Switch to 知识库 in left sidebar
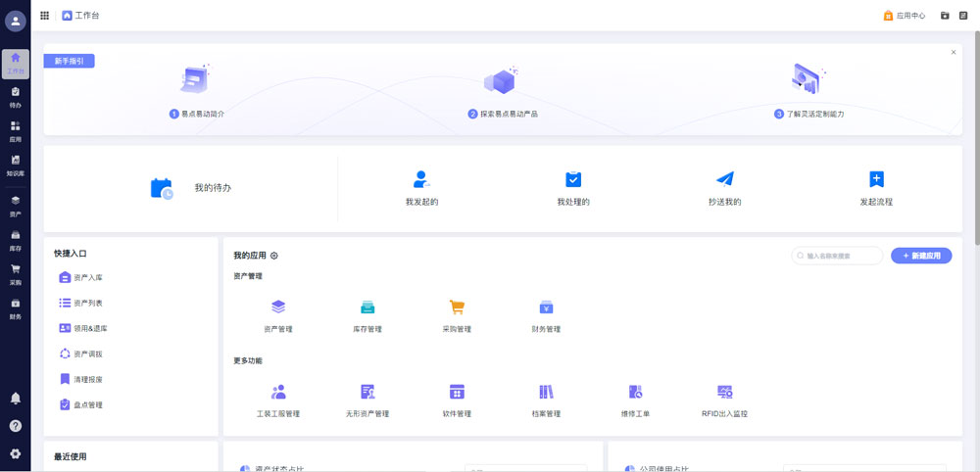Image resolution: width=980 pixels, height=472 pixels. [x=16, y=165]
